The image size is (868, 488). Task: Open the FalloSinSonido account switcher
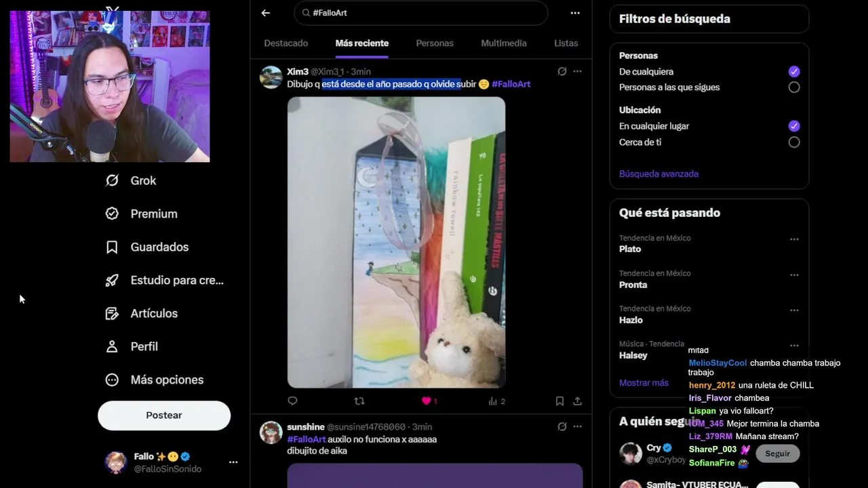point(172,462)
